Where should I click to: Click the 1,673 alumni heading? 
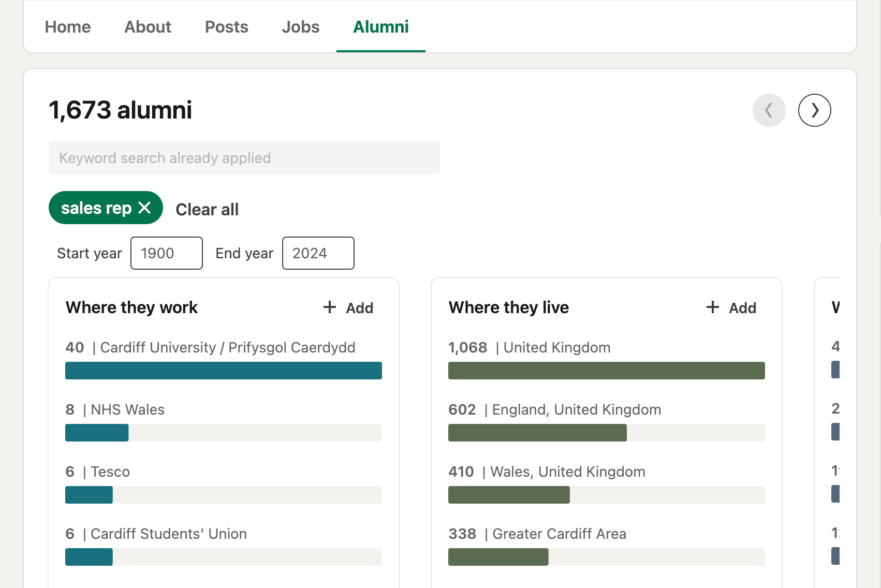tap(120, 110)
